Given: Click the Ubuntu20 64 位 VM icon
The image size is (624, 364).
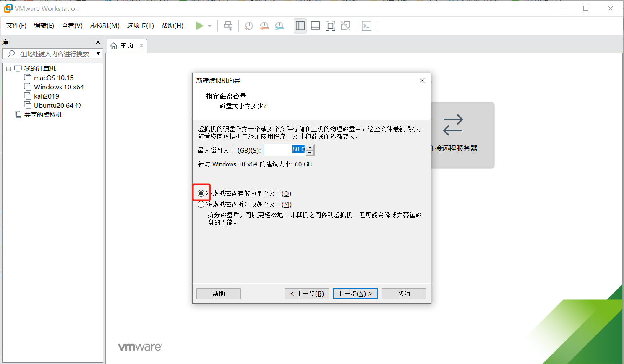Looking at the screenshot, I should [28, 106].
